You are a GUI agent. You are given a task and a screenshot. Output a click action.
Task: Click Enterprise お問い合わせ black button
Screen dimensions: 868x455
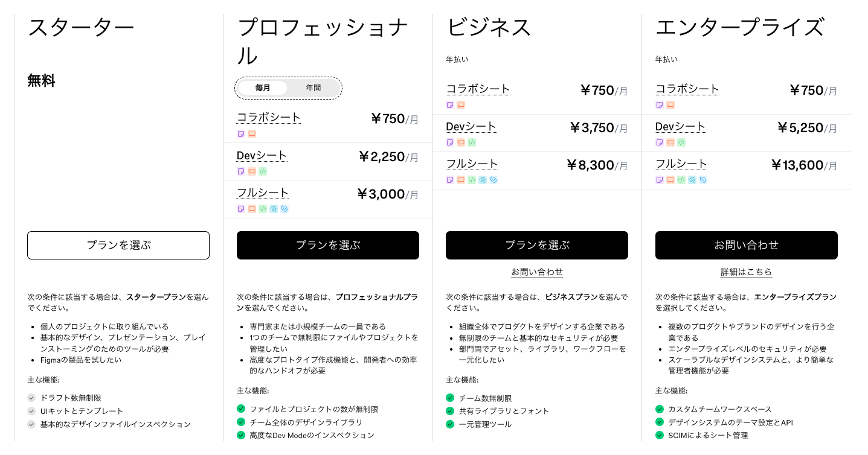click(x=747, y=246)
